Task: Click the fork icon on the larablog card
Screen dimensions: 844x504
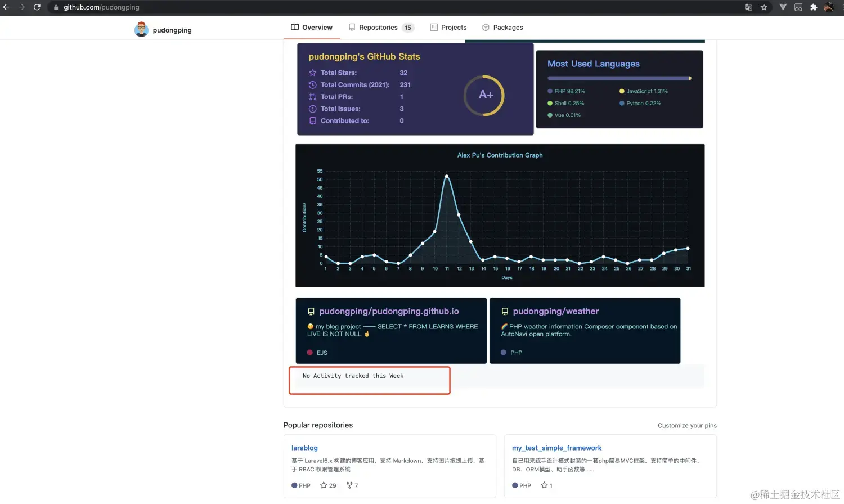Action: (349, 485)
